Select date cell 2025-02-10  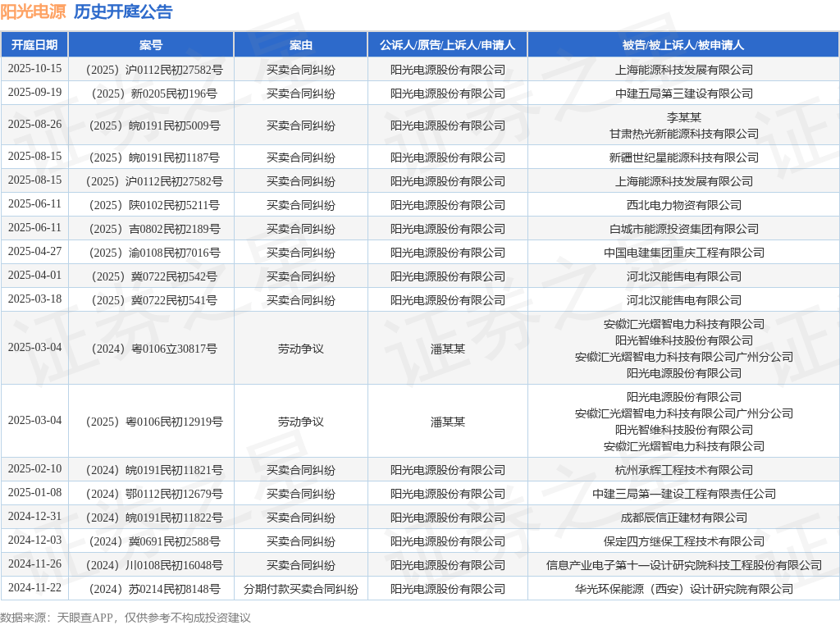pos(34,468)
